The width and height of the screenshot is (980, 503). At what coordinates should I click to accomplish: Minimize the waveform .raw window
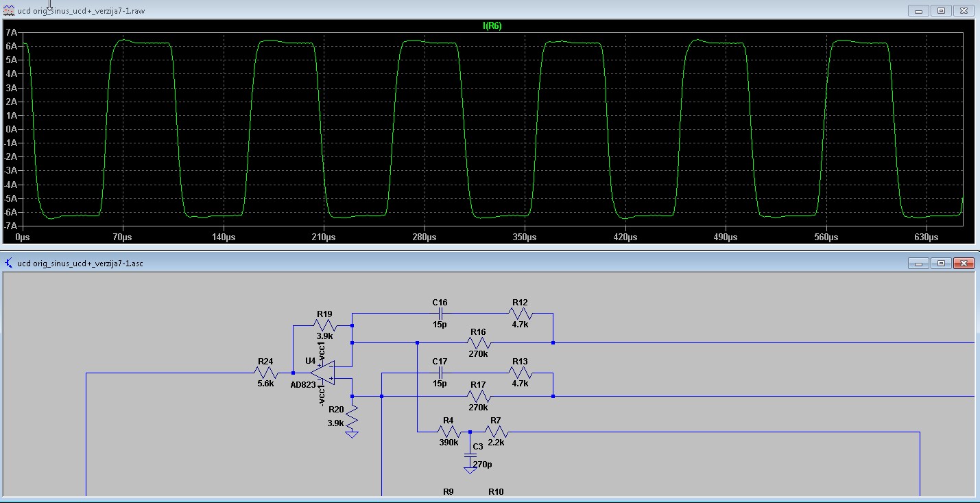click(x=918, y=10)
